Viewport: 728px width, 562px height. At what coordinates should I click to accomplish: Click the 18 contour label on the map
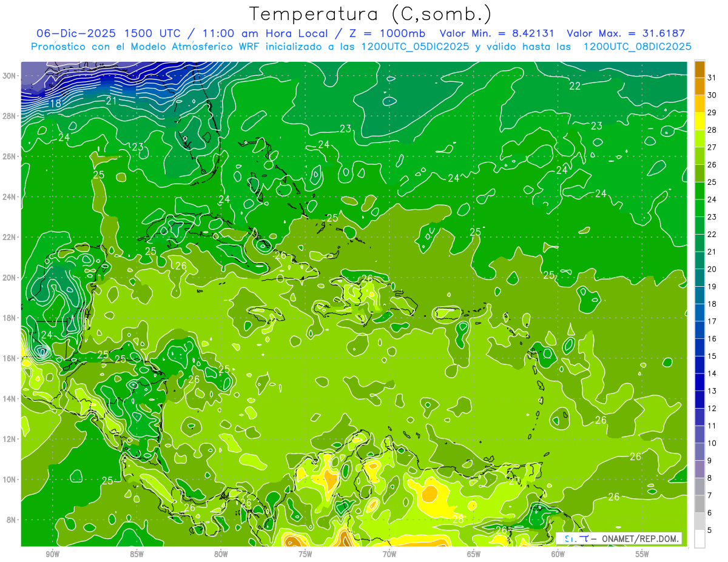click(x=55, y=104)
